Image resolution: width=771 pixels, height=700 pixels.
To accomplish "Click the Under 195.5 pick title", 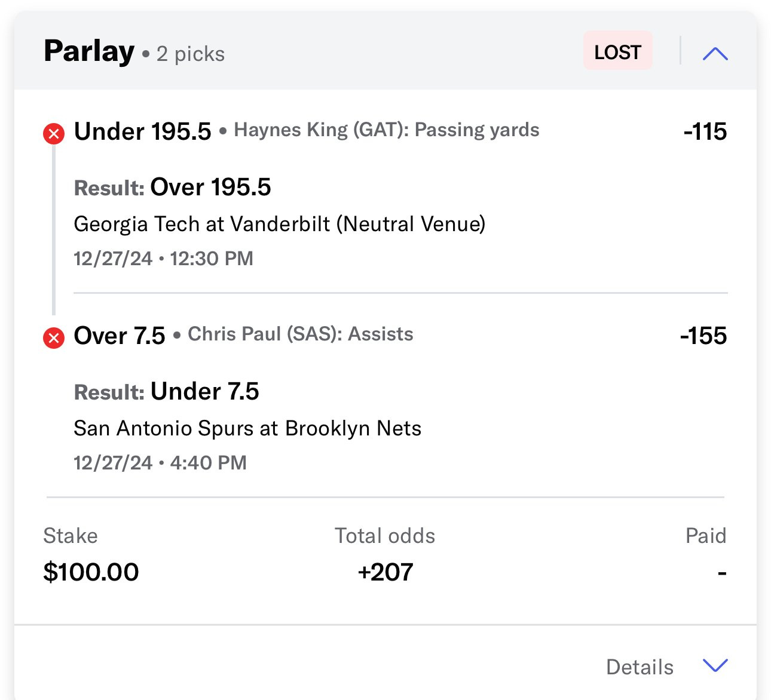I will [x=142, y=131].
